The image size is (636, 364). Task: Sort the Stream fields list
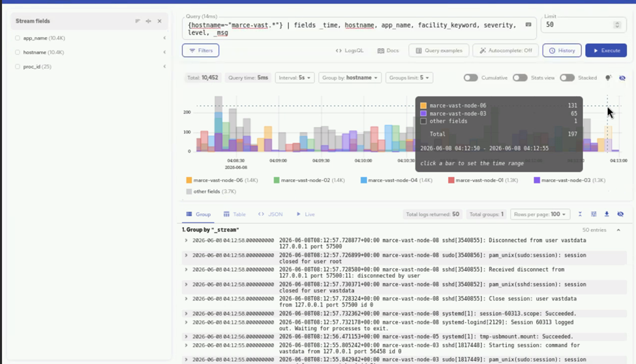tap(138, 21)
